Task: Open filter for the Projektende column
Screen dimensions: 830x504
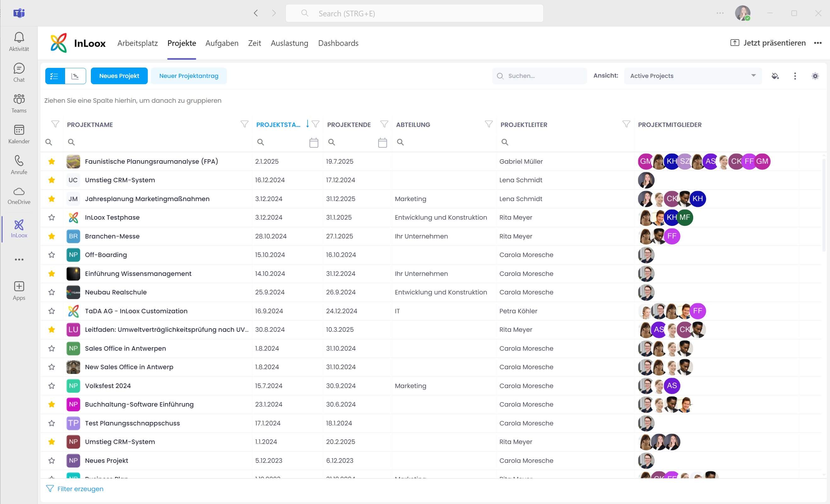Action: pyautogui.click(x=384, y=124)
